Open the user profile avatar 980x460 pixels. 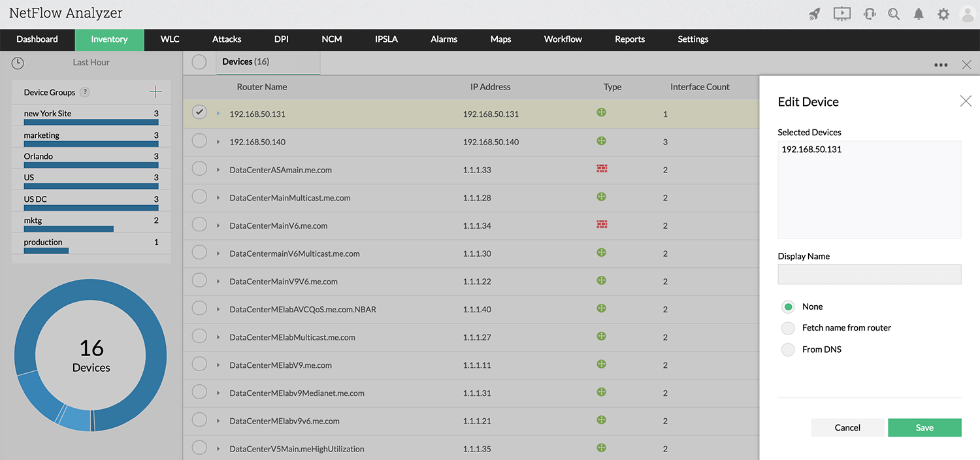coord(968,14)
